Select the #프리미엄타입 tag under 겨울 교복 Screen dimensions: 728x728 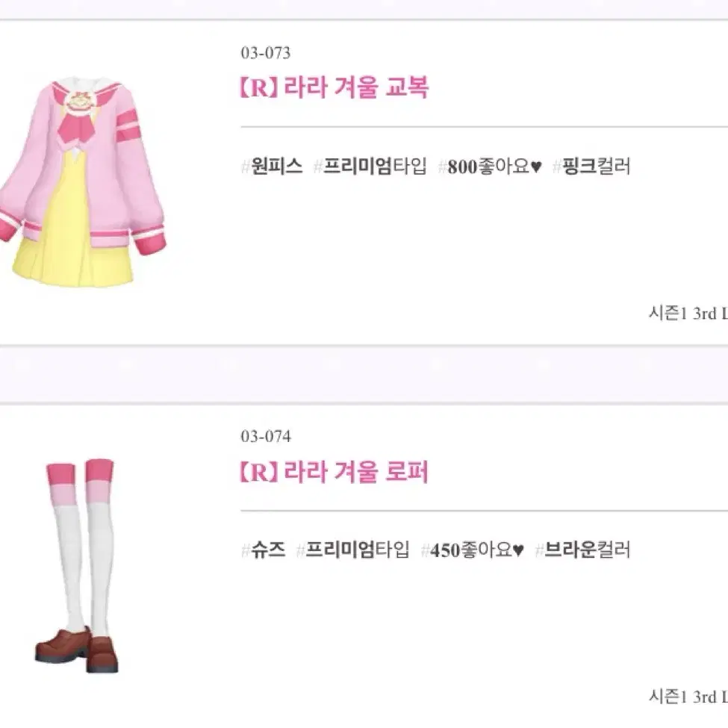[x=370, y=167]
